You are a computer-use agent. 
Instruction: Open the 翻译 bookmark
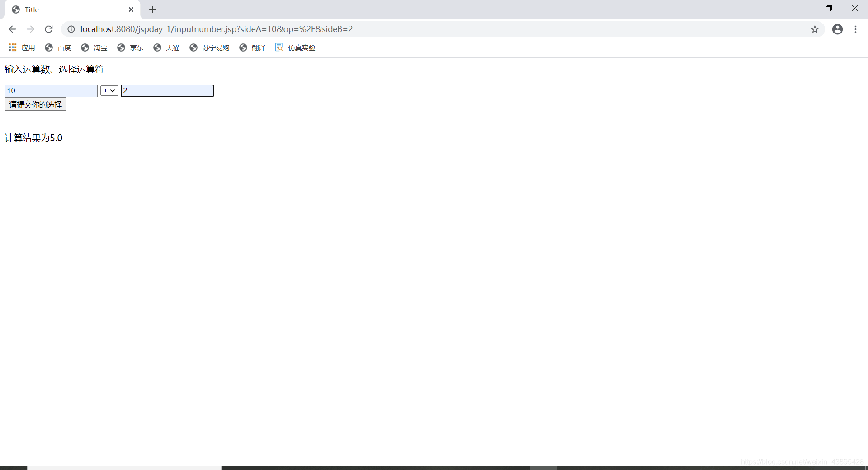[252, 47]
